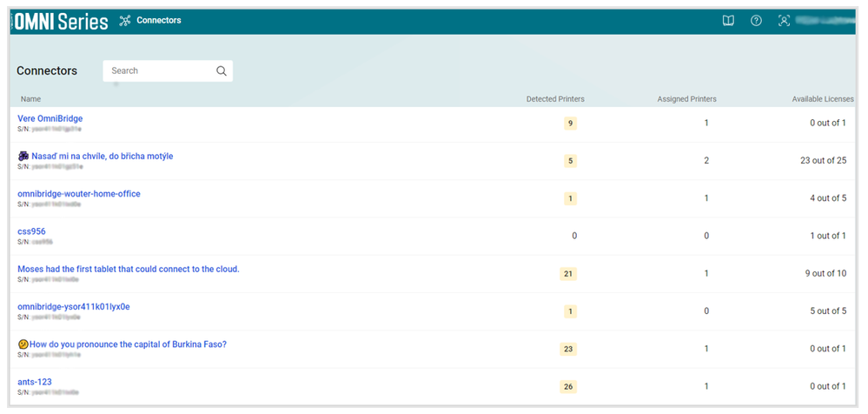
Task: Open the Burkina Faso capital connector
Action: (x=128, y=344)
